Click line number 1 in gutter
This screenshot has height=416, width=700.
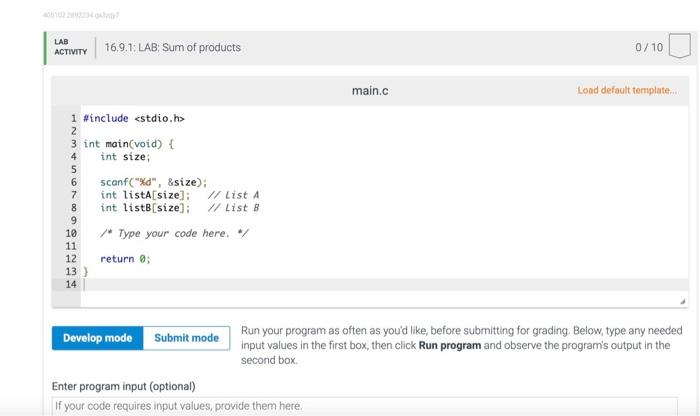[x=74, y=118]
